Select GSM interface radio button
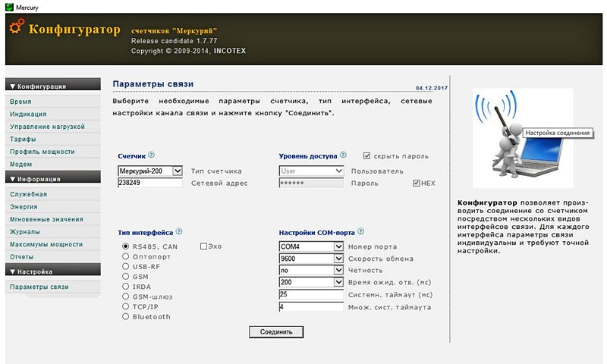 (125, 277)
